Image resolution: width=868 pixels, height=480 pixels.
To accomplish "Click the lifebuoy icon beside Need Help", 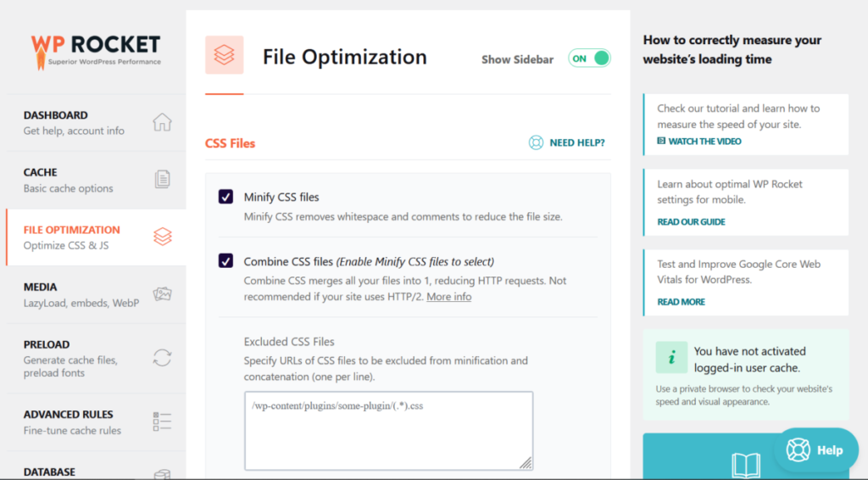I will (536, 142).
